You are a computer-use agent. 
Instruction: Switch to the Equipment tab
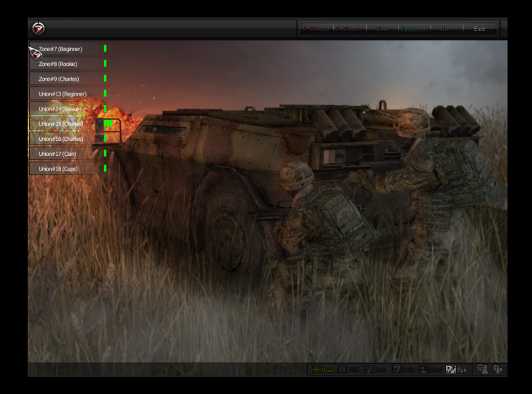[415, 29]
